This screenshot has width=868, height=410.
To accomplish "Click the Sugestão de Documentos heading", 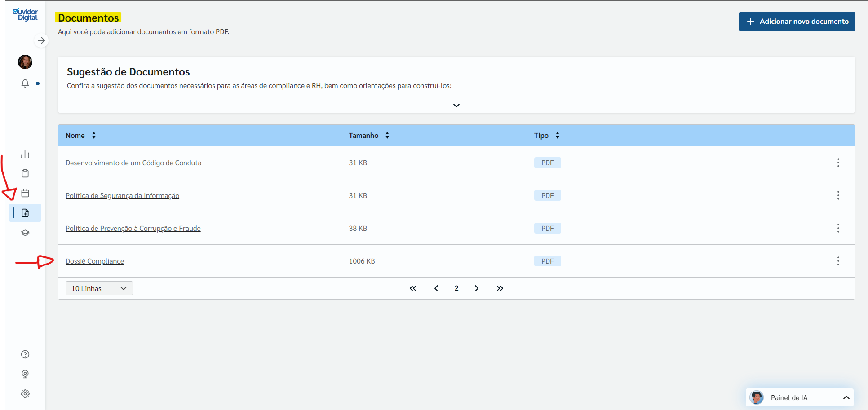I will coord(128,72).
